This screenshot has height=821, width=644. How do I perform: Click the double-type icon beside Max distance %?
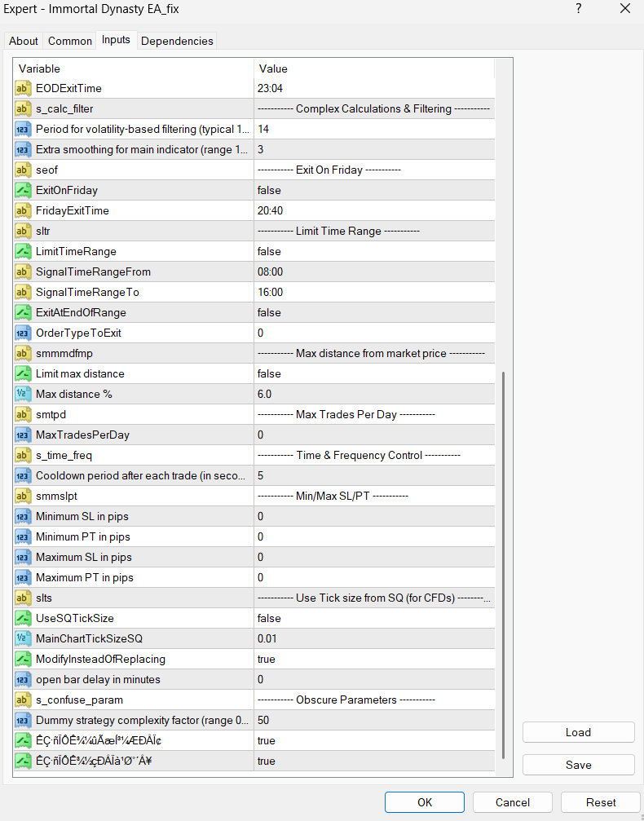click(24, 394)
